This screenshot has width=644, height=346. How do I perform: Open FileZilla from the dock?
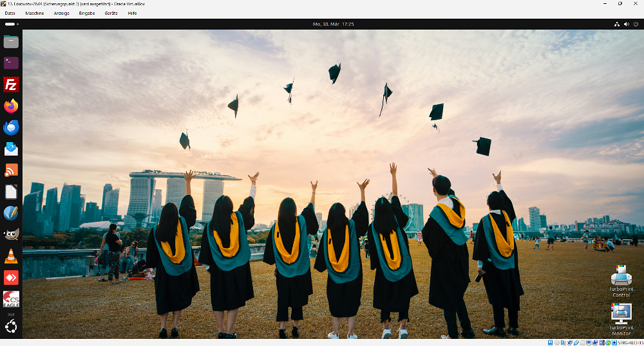[11, 84]
